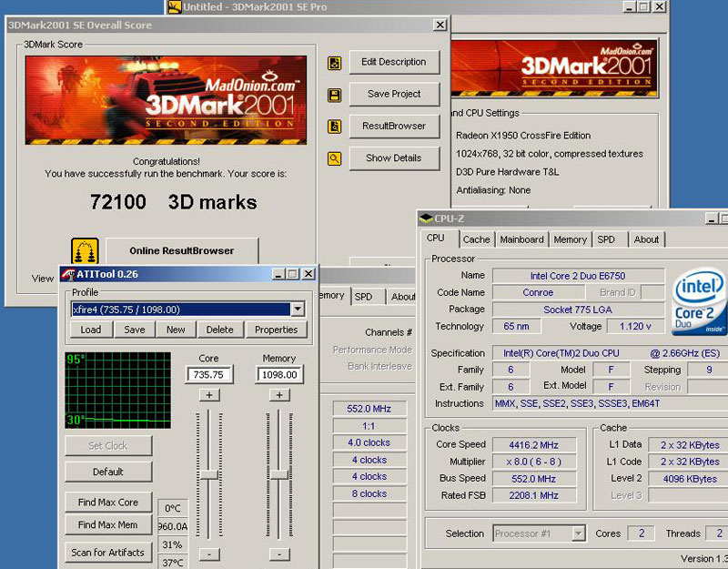Image resolution: width=728 pixels, height=569 pixels.
Task: Click the 3DMark2001 SE Pro title icon
Action: click(174, 6)
